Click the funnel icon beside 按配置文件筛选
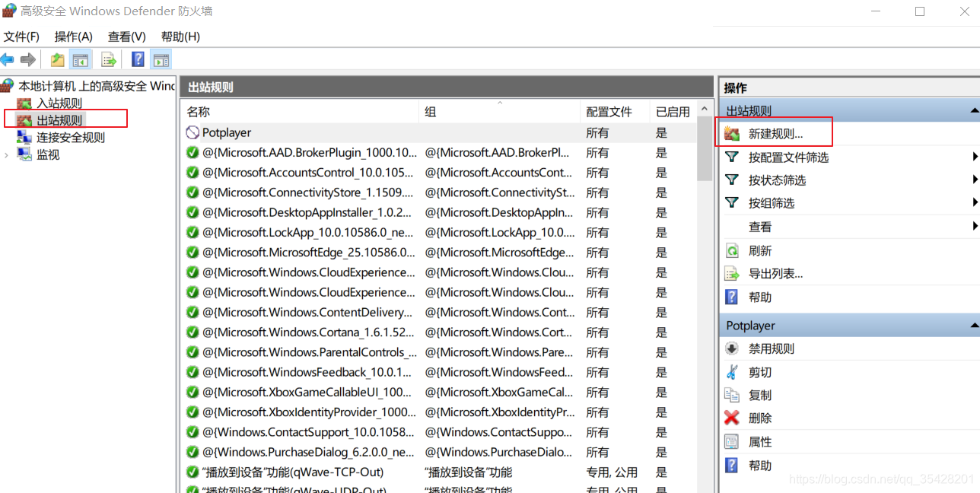Image resolution: width=980 pixels, height=493 pixels. click(732, 157)
